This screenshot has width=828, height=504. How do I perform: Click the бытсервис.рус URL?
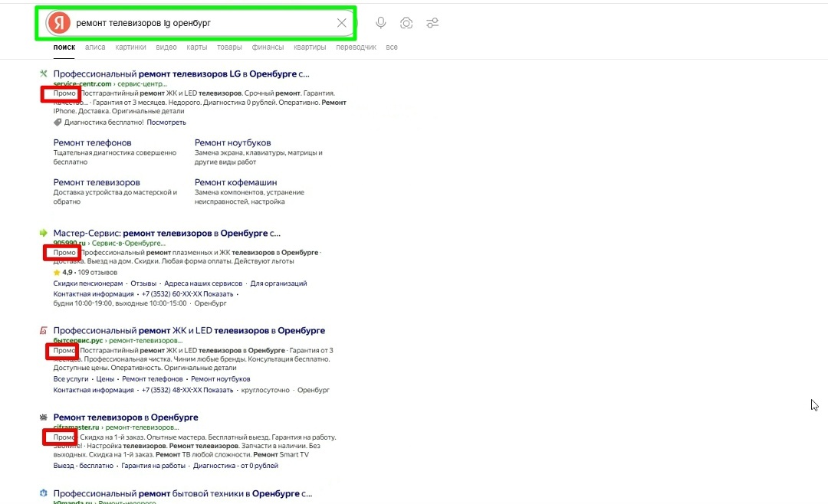[x=77, y=340]
